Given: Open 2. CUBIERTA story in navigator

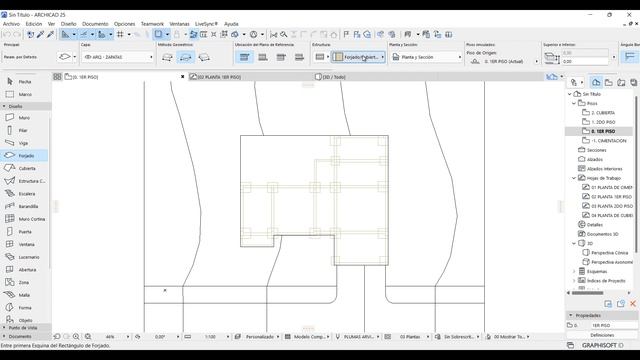Looking at the screenshot, I should tap(603, 113).
